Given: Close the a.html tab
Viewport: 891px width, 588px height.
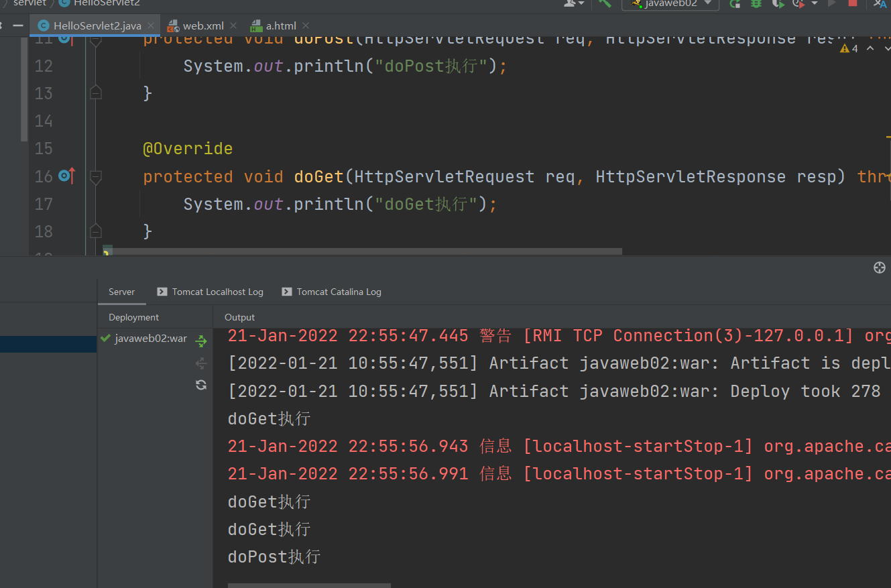Looking at the screenshot, I should [x=305, y=25].
